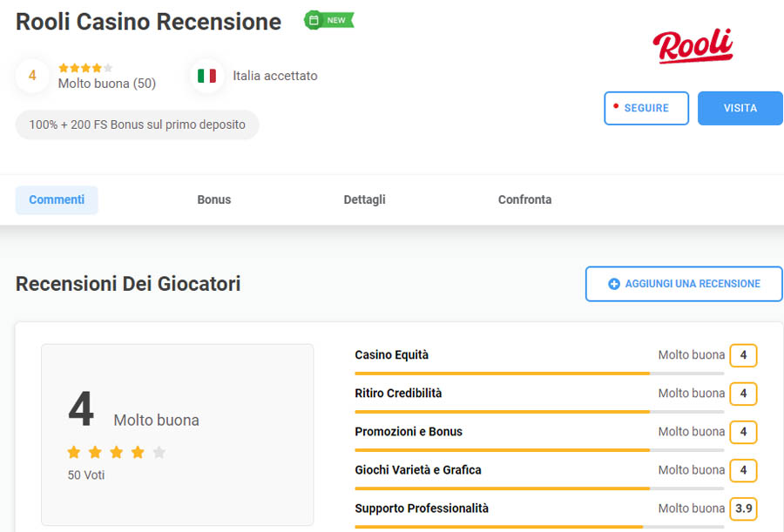Click the Casino Equità score box 4
The height and width of the screenshot is (532, 784).
pyautogui.click(x=743, y=355)
